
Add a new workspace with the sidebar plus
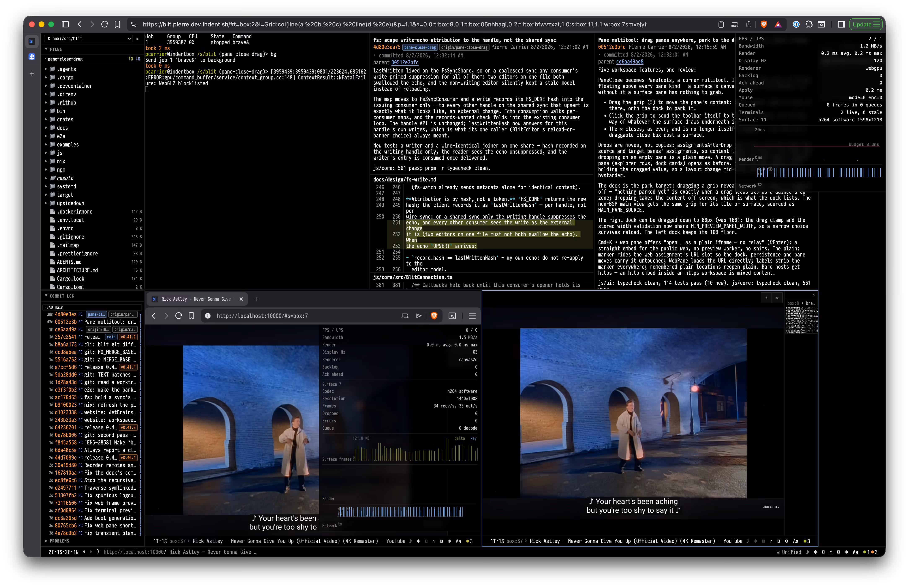click(32, 74)
